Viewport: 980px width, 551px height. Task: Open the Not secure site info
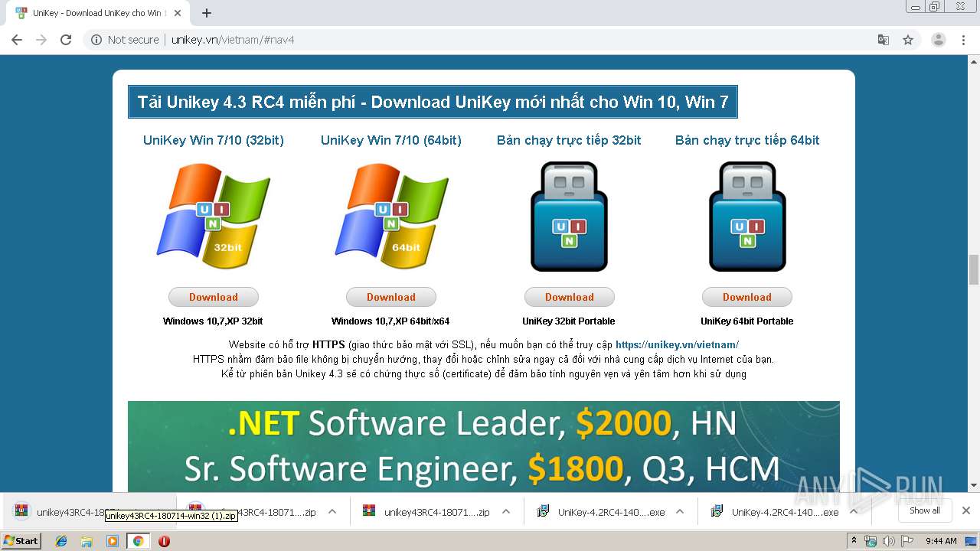(x=125, y=40)
